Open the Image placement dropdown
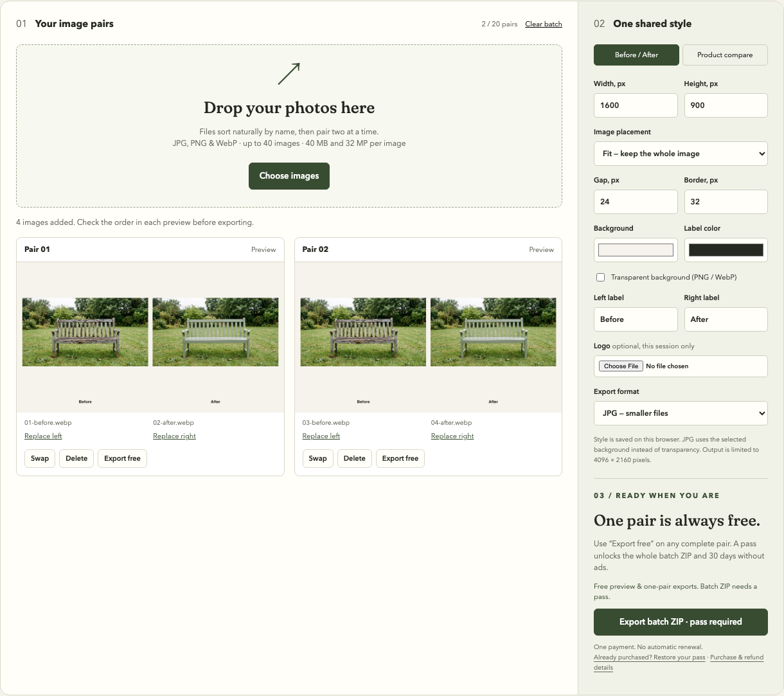The image size is (784, 696). point(681,154)
